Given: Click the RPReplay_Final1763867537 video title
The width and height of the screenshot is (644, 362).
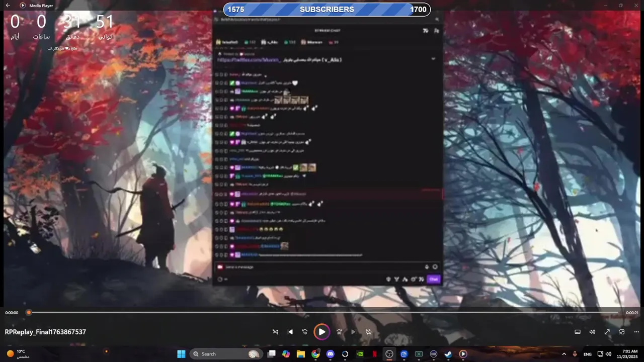Looking at the screenshot, I should 45,332.
